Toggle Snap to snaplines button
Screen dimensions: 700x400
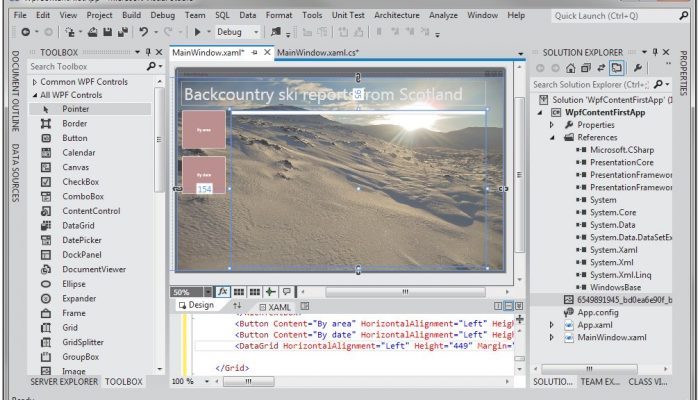coord(271,292)
